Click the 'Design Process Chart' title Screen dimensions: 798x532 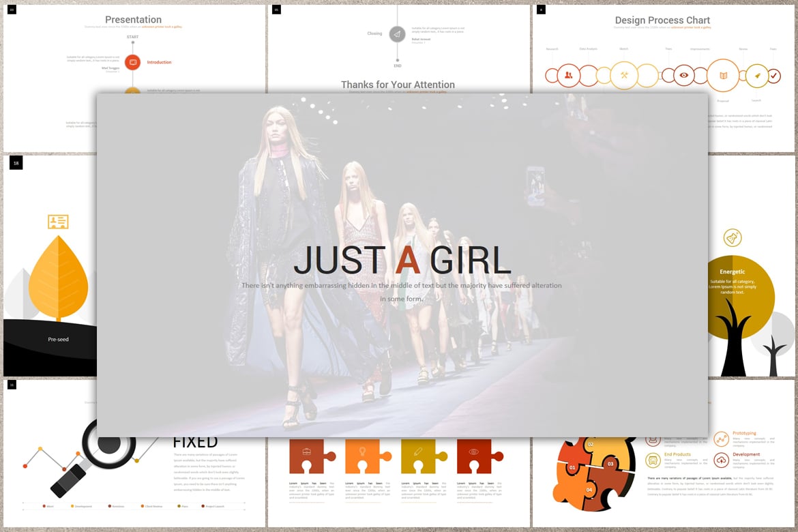click(663, 20)
